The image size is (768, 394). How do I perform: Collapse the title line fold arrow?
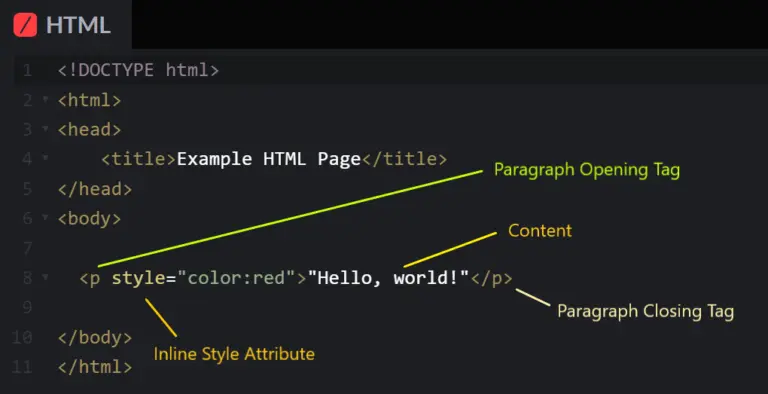pos(46,158)
